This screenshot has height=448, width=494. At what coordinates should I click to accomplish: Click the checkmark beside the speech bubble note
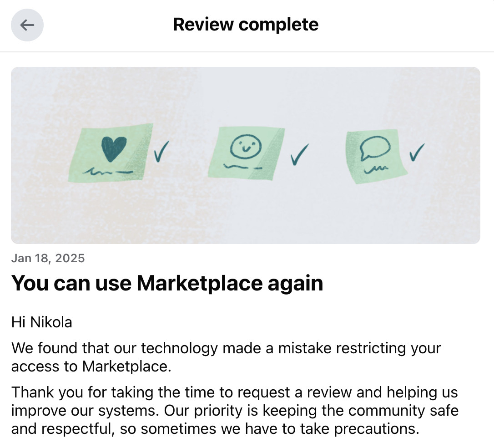click(x=417, y=152)
